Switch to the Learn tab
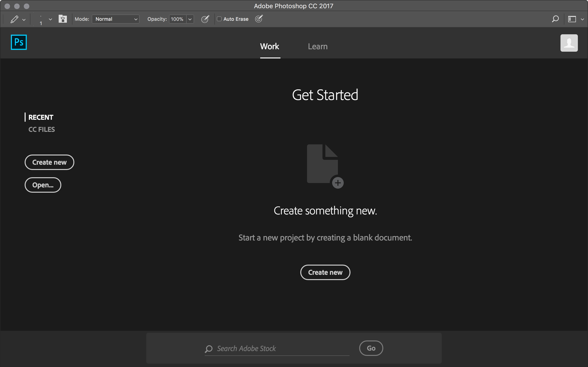The image size is (588, 367). click(x=317, y=46)
